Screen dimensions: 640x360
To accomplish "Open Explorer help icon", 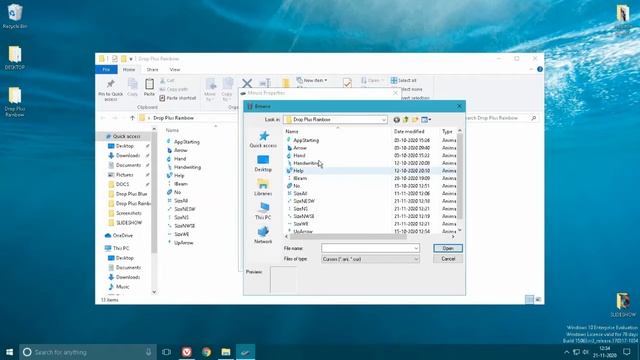I will (540, 69).
